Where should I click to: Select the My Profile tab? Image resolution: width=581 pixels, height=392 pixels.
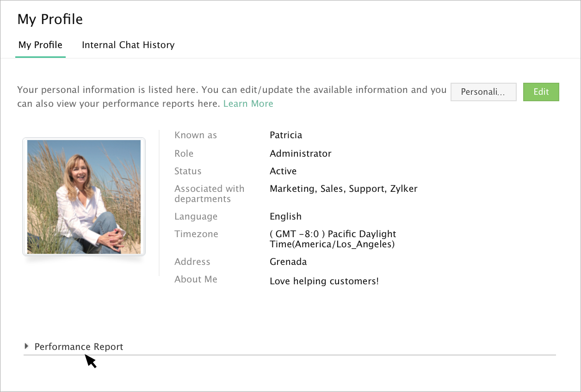[x=40, y=45]
